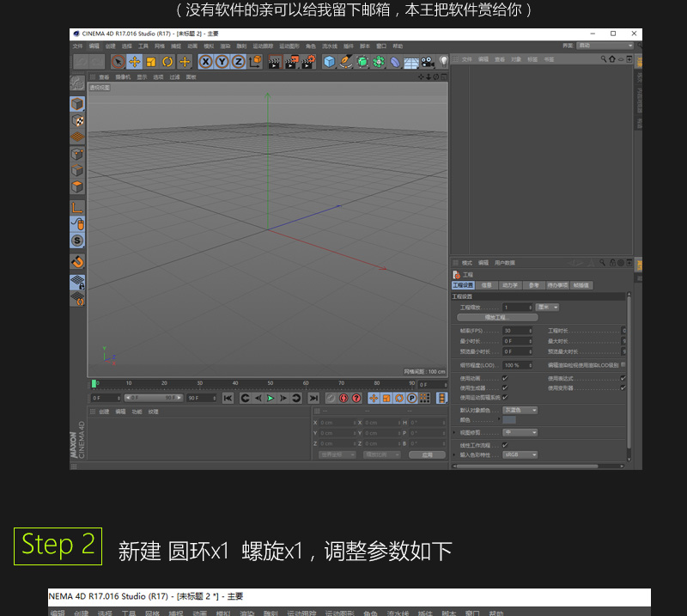Open the 运动图形 menu
Image resolution: width=687 pixels, height=616 pixels.
(x=289, y=46)
